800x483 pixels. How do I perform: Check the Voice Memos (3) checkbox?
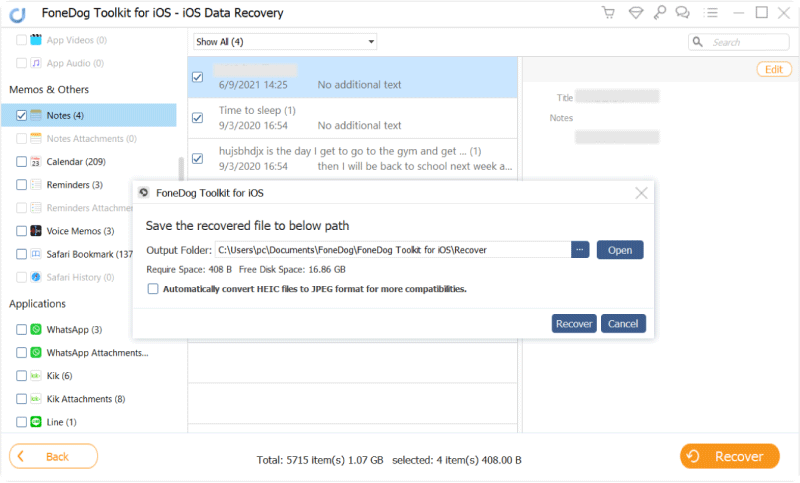point(21,231)
